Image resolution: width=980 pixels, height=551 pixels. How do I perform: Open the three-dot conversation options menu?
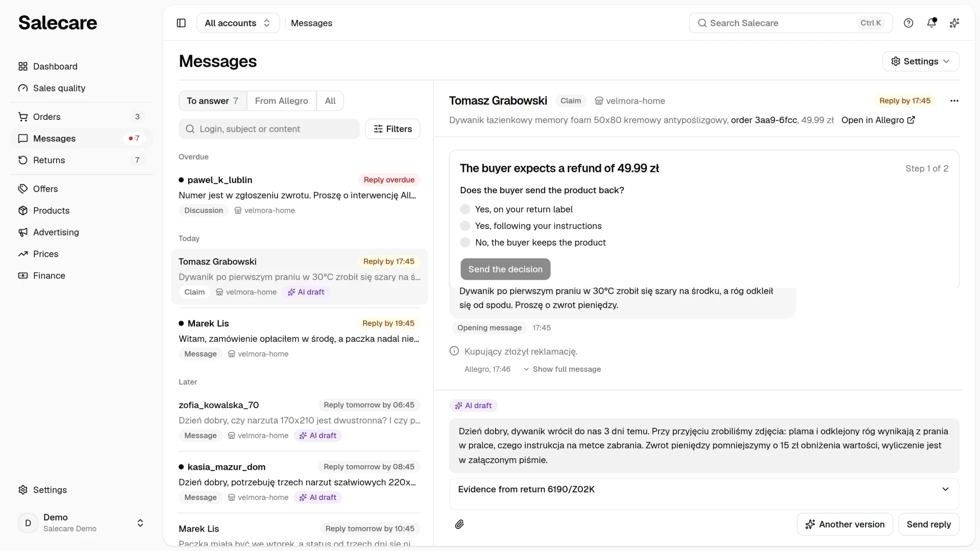pos(954,101)
